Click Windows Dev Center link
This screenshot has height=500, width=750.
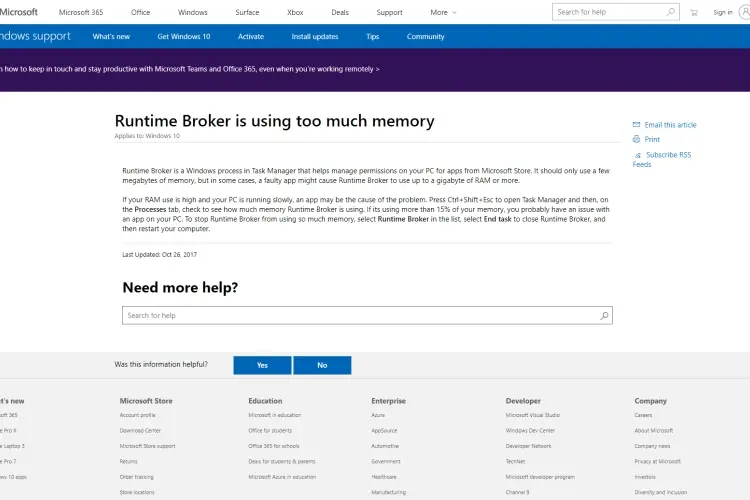click(x=530, y=430)
